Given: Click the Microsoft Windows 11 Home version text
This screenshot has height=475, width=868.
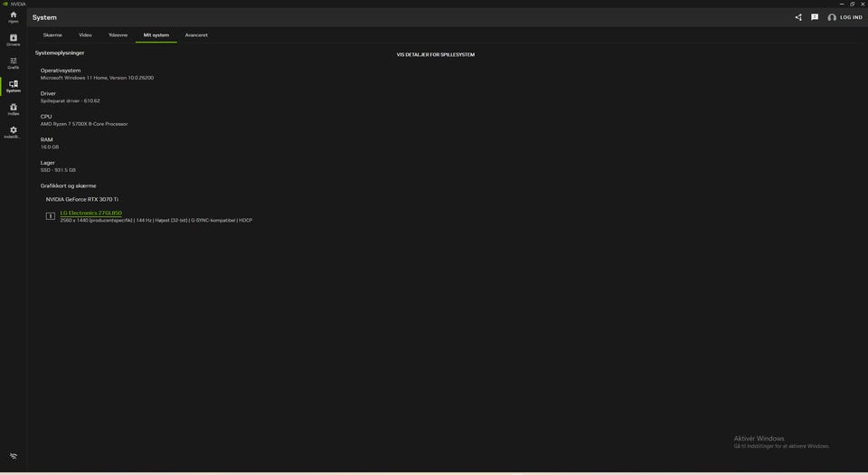Looking at the screenshot, I should pos(97,78).
